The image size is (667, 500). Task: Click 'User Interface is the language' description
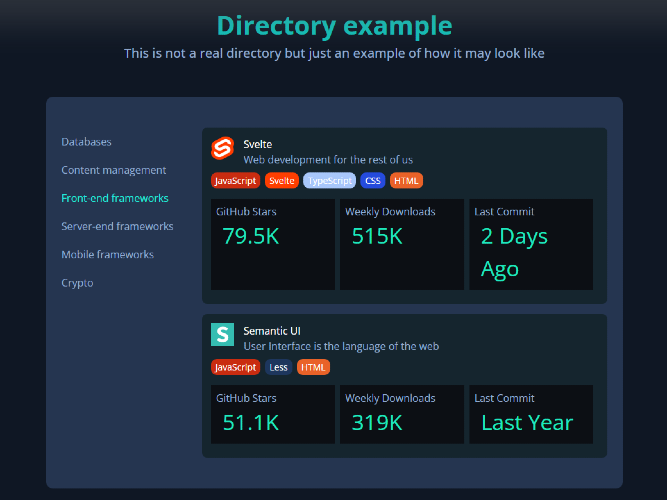(341, 346)
